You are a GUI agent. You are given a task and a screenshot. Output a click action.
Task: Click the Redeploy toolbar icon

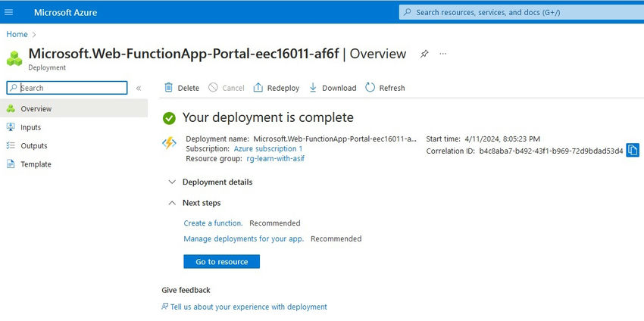(x=258, y=88)
